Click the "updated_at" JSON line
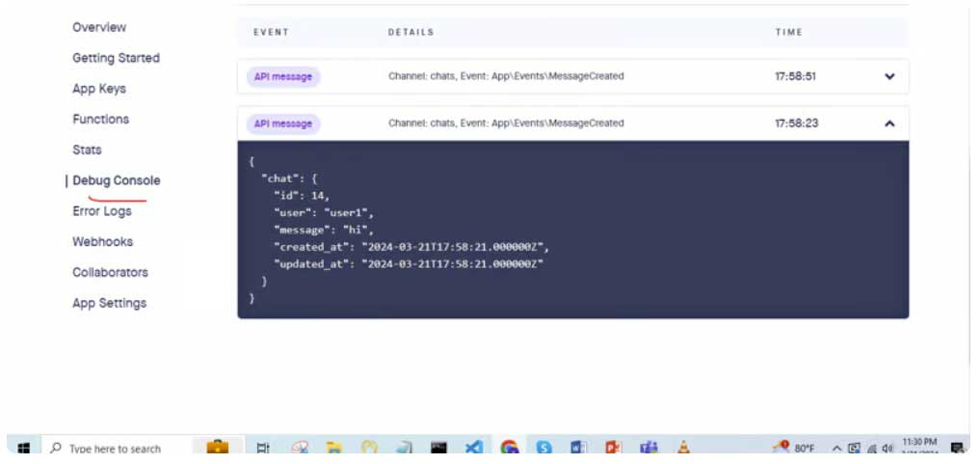The image size is (980, 464). point(409,264)
